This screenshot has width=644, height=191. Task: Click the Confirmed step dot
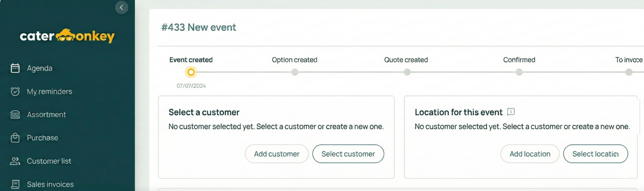(519, 72)
